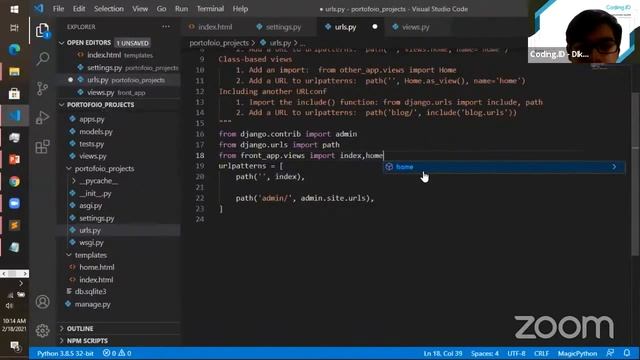Open Sublime Text from the taskbar
The height and width of the screenshot is (360, 640).
click(14, 225)
